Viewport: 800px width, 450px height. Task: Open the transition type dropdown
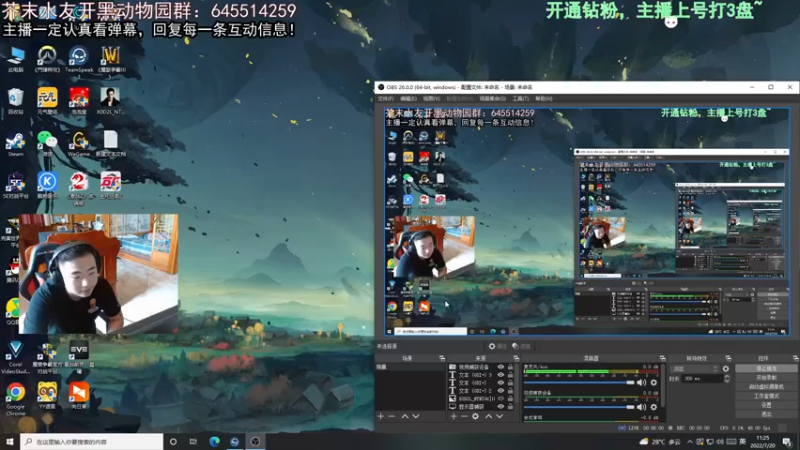(x=695, y=368)
